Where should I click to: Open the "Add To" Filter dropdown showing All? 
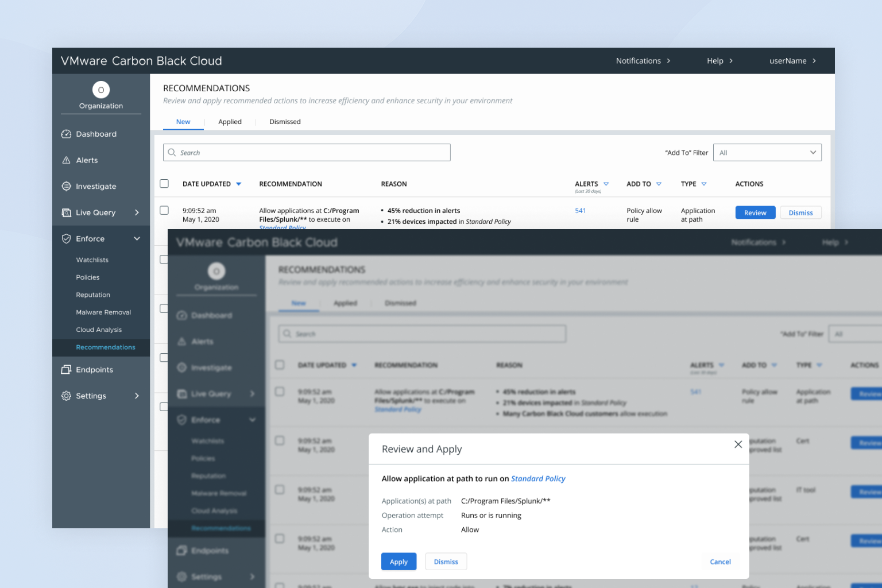[x=767, y=152]
